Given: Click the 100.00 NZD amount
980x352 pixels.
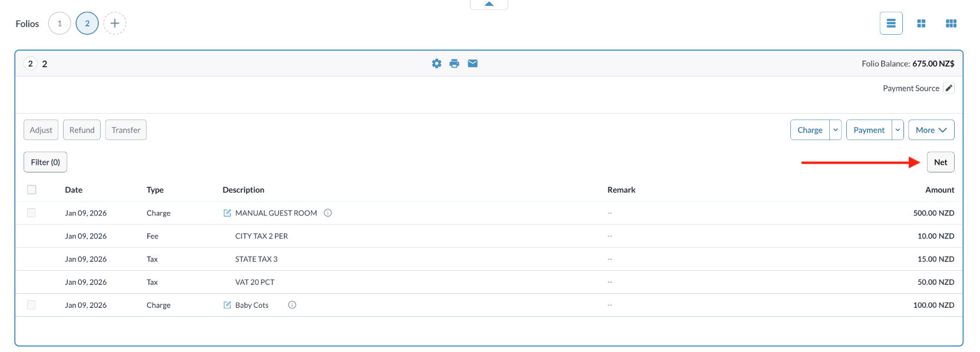Looking at the screenshot, I should [x=933, y=305].
